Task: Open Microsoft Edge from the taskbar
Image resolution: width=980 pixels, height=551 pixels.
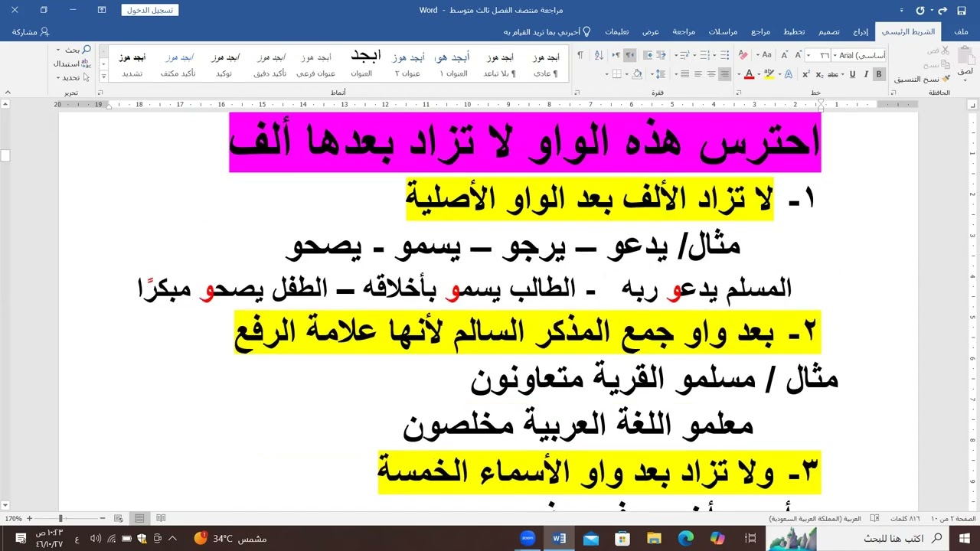Action: pyautogui.click(x=685, y=539)
